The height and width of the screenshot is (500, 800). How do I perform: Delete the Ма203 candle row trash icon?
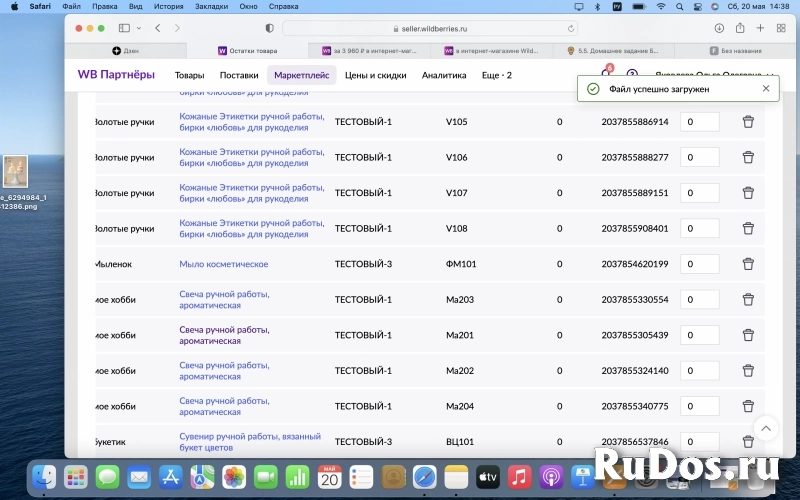[748, 299]
